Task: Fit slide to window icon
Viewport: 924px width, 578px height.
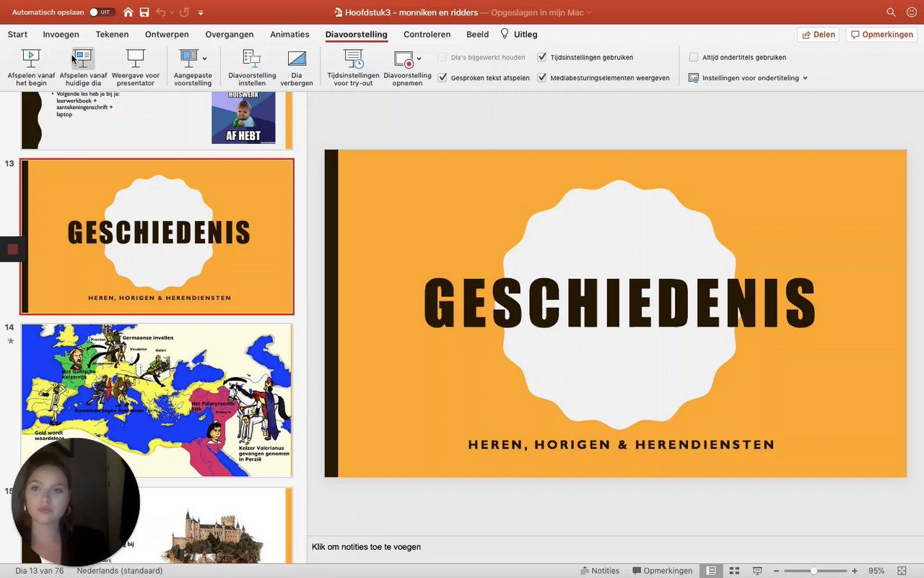Action: [900, 571]
